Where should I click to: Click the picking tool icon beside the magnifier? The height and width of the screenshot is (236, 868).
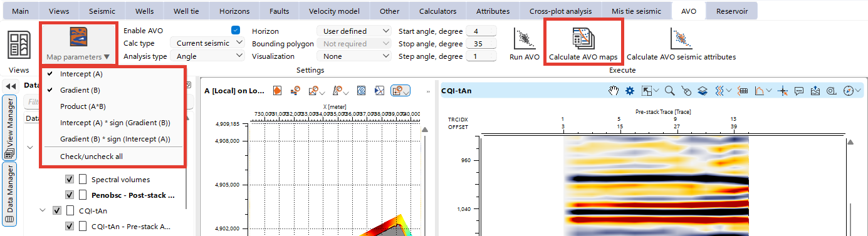686,91
